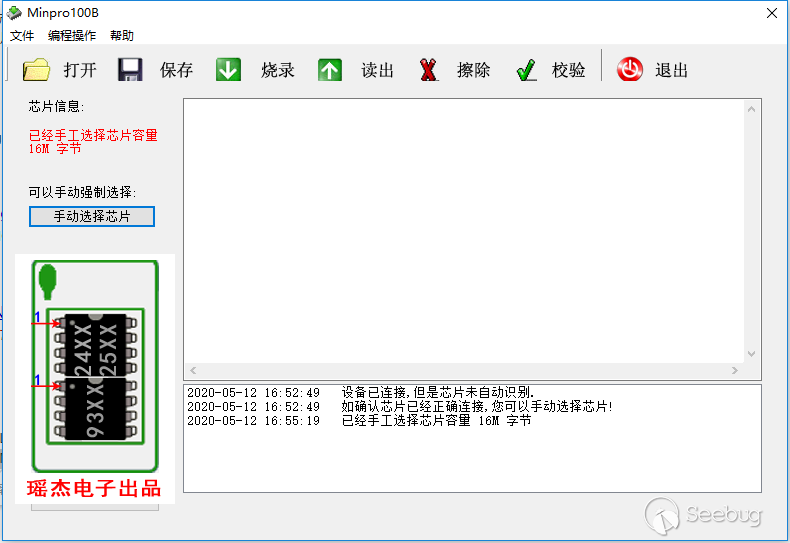Click the green checkmark verify icon (校验)
The image size is (790, 543).
tap(526, 70)
